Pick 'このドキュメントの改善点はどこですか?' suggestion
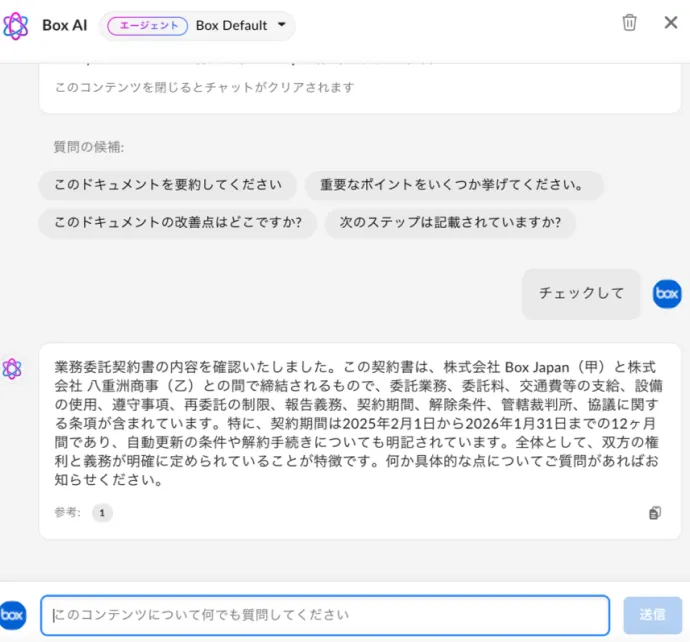Screen dimensions: 690x642 (x=178, y=223)
